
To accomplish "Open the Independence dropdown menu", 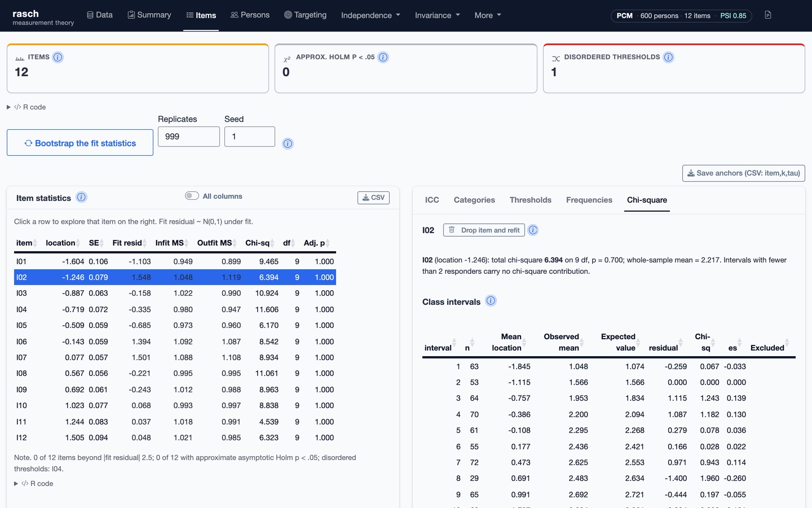I will (x=370, y=15).
